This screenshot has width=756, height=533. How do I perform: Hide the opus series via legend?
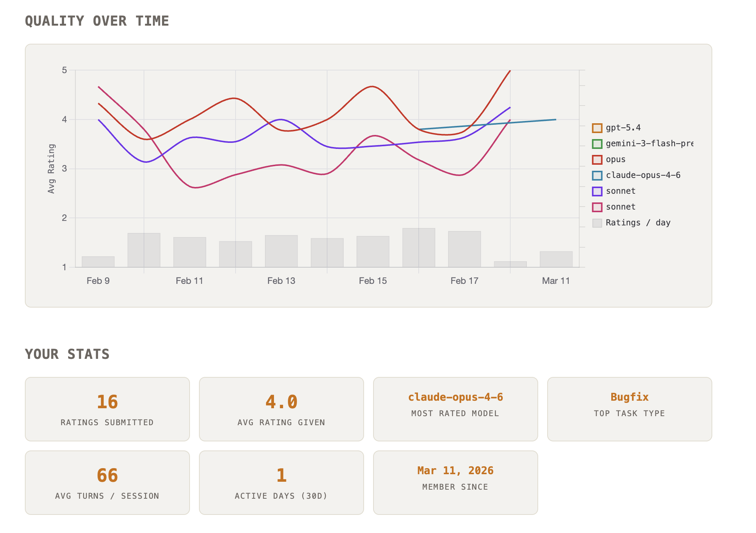597,160
